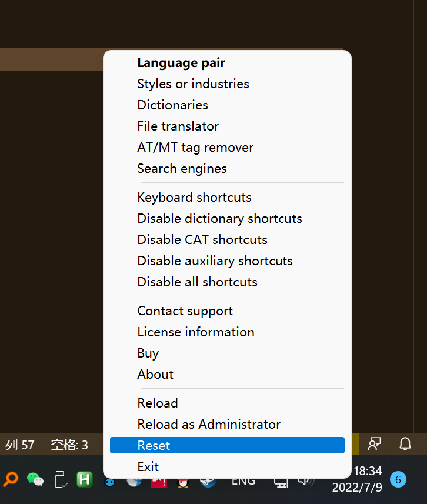The height and width of the screenshot is (504, 427).
Task: Open the green H tray application
Action: tap(85, 479)
